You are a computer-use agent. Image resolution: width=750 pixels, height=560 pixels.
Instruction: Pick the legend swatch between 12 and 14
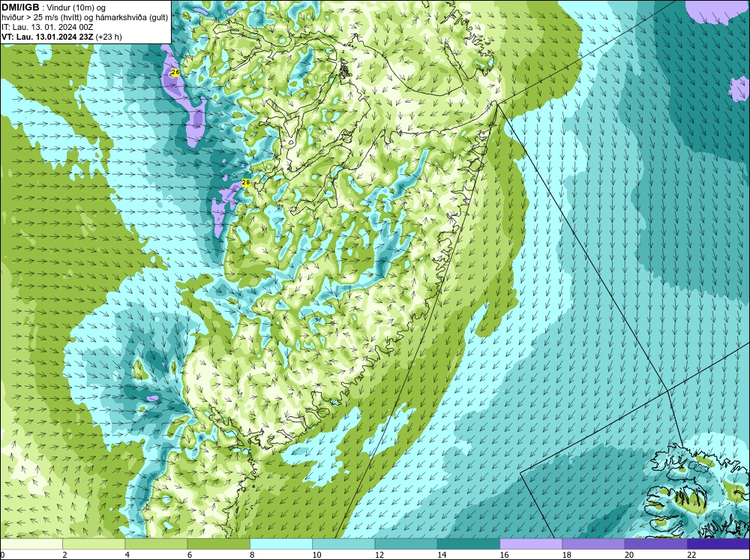tap(406, 544)
